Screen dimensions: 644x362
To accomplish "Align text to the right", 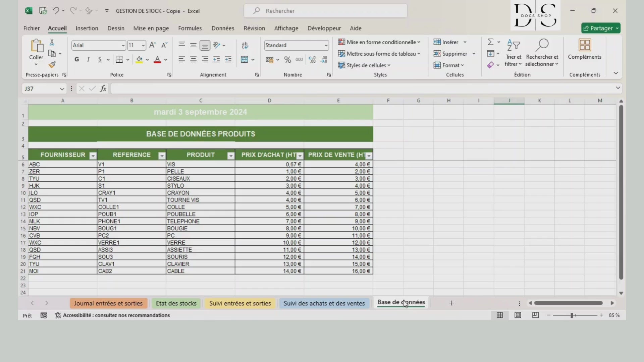I will click(x=205, y=60).
